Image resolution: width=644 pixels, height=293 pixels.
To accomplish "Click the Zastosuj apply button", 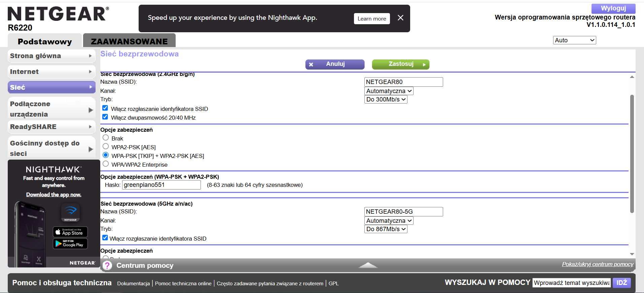I will 400,64.
